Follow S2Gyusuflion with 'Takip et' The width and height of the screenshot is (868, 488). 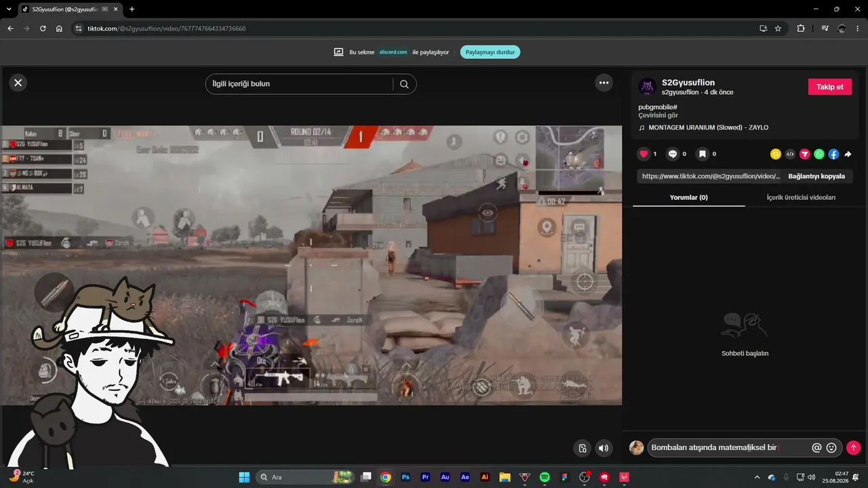[830, 87]
